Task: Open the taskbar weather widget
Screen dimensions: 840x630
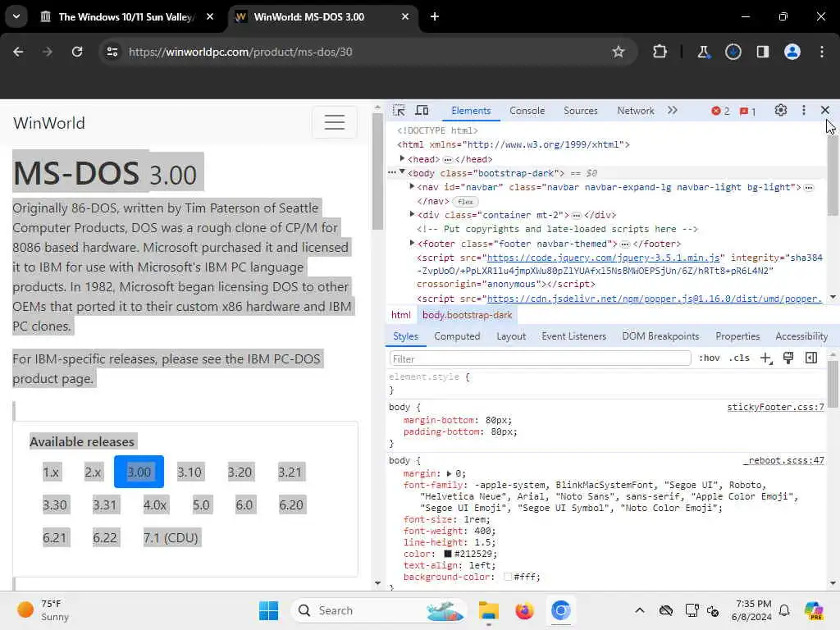Action: tap(44, 610)
